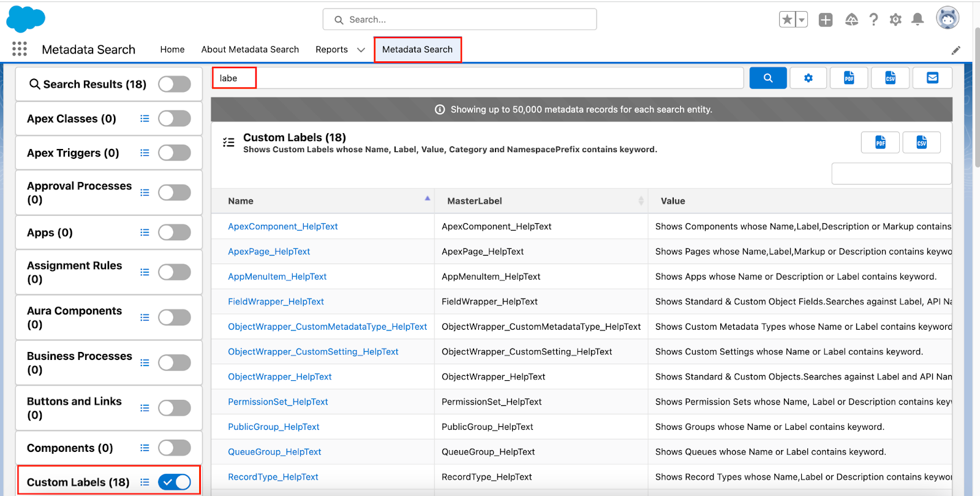The image size is (980, 496).
Task: Sort table by Name column arrow
Action: click(428, 199)
